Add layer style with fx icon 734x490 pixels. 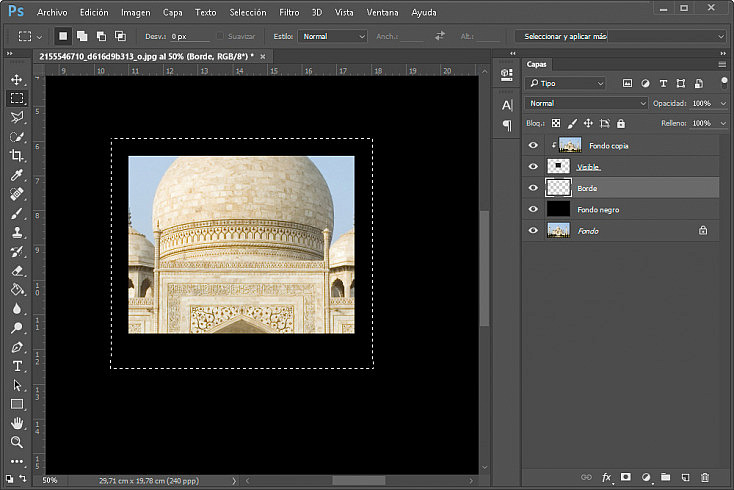[x=606, y=477]
